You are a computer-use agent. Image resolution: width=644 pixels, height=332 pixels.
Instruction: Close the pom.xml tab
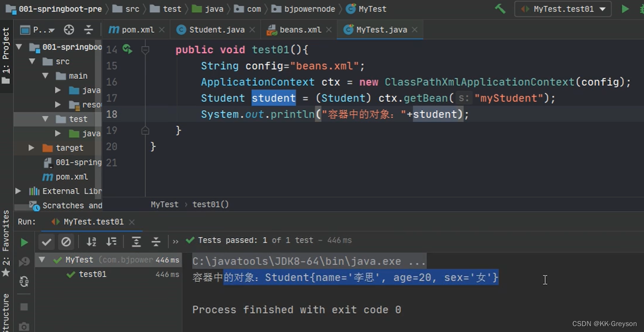[162, 29]
